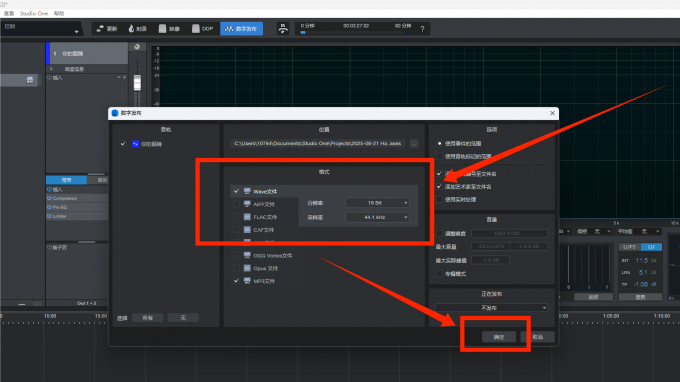This screenshot has height=382, width=680.
Task: Open the Studio One menu
Action: click(34, 13)
